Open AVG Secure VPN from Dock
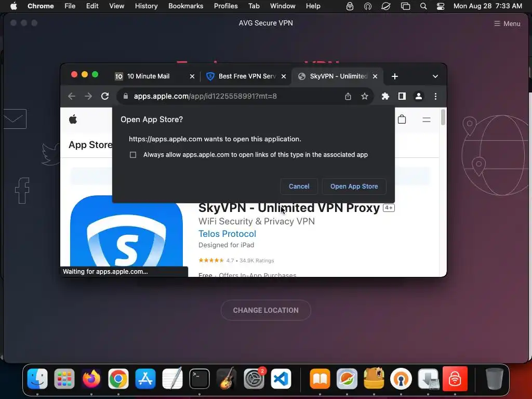The width and height of the screenshot is (532, 399). pyautogui.click(x=455, y=378)
